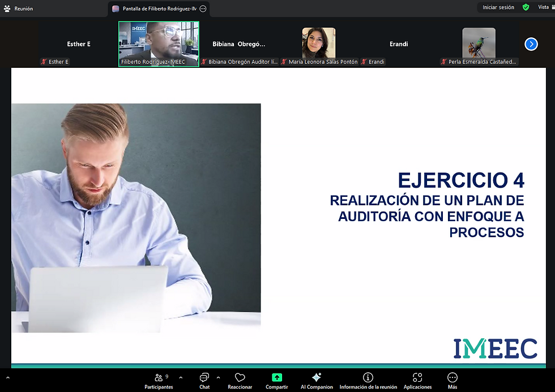Screen dimensions: 555x392
Task: Open the Reunión meeting info icon
Action: [x=7, y=8]
